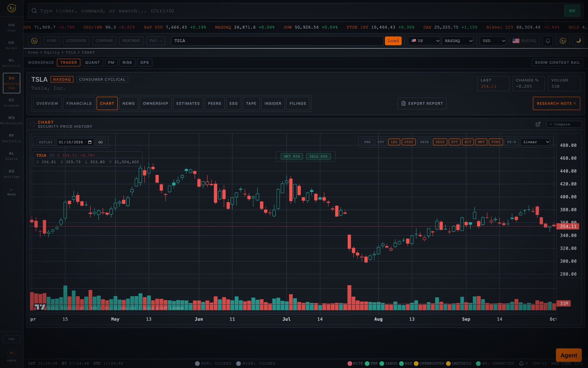Viewport: 588px width, 368px height.
Task: Click the assistant logo icon beside the bell
Action: click(x=563, y=41)
